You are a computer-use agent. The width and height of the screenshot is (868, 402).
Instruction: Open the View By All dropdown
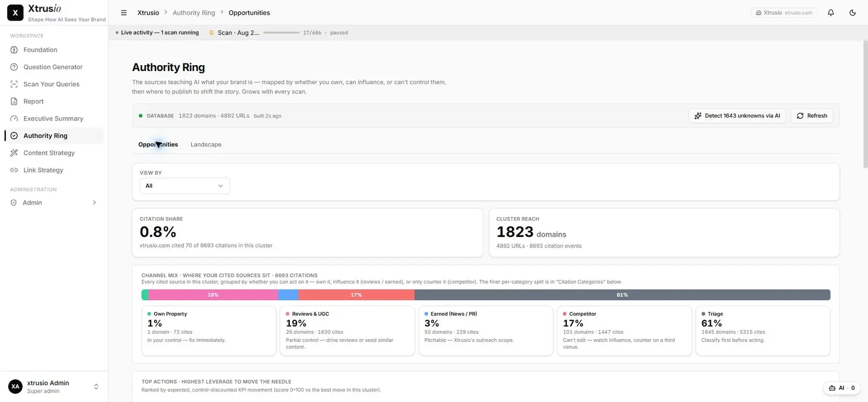coord(184,186)
